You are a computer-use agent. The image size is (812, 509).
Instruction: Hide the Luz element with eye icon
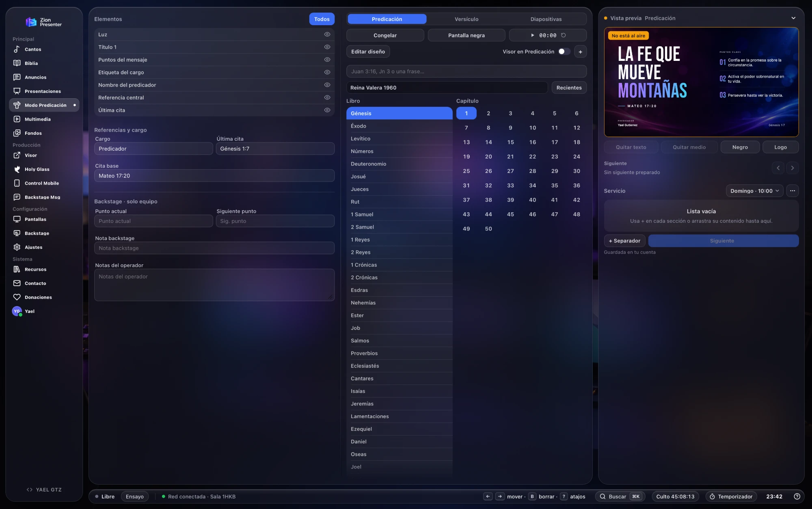point(327,35)
